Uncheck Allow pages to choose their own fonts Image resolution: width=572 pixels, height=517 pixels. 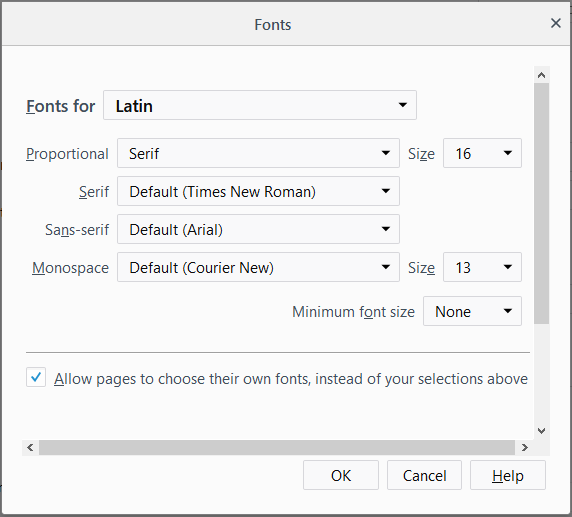[x=36, y=377]
